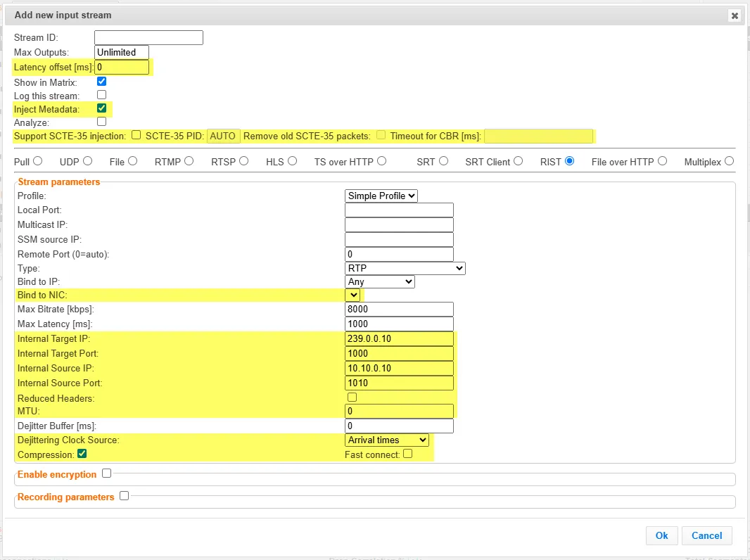Select the RTMP radio button

[x=189, y=161]
